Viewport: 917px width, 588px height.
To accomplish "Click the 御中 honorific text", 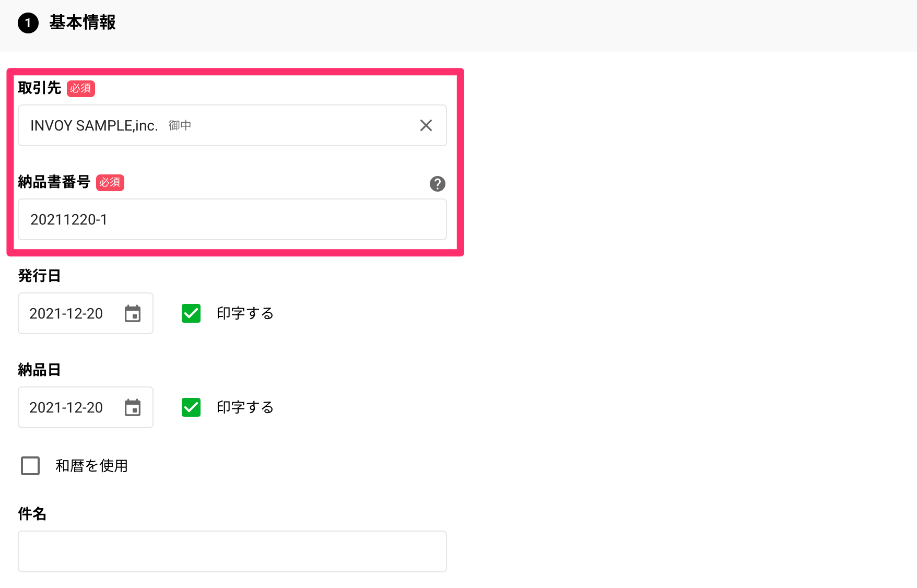I will pyautogui.click(x=180, y=125).
